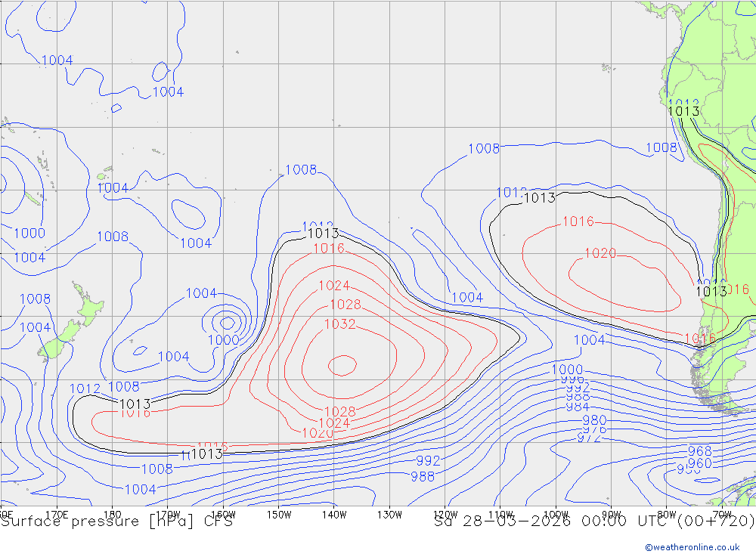The height and width of the screenshot is (554, 756).
Task: Click the 1004 label on the bottom-left contour
Action: pos(141,490)
